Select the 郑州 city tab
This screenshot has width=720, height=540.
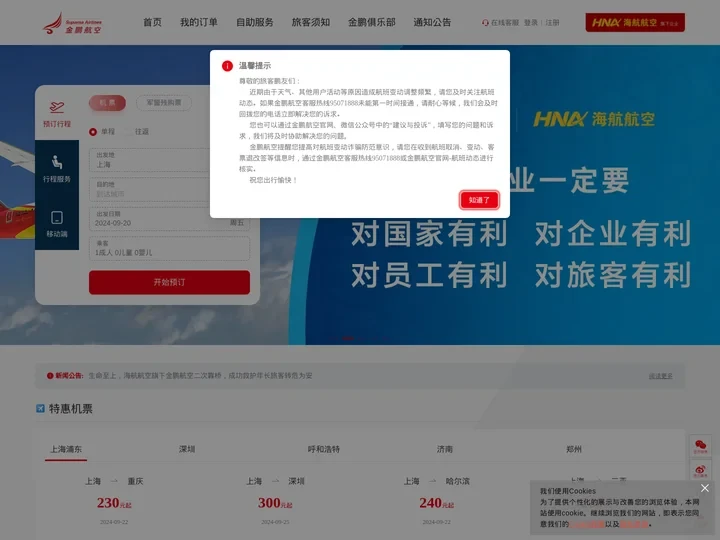click(574, 449)
